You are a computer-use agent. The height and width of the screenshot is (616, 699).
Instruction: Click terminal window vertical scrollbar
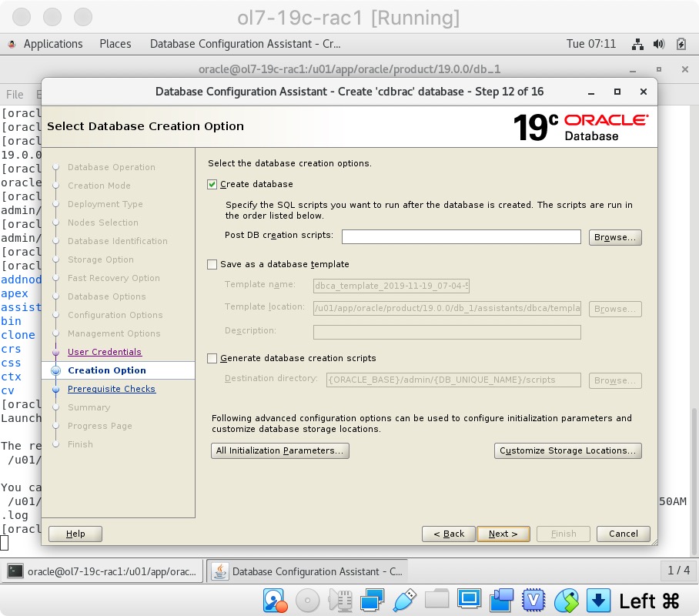click(694, 480)
